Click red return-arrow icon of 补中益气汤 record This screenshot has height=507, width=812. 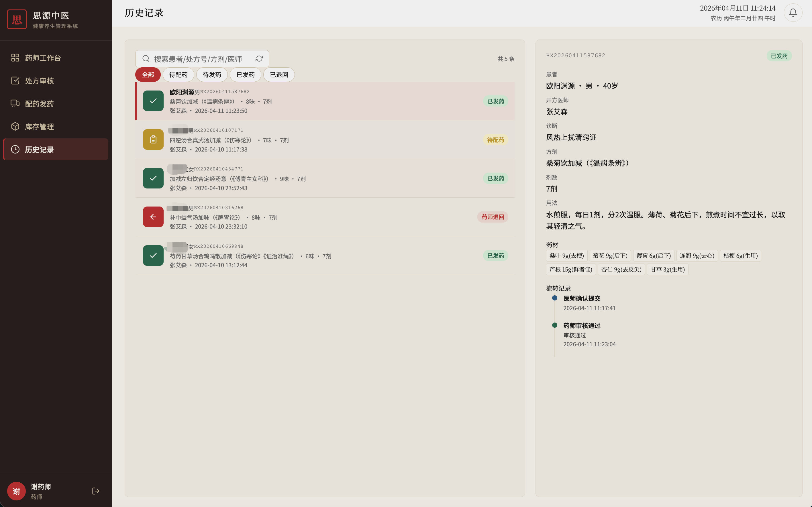[x=153, y=217]
